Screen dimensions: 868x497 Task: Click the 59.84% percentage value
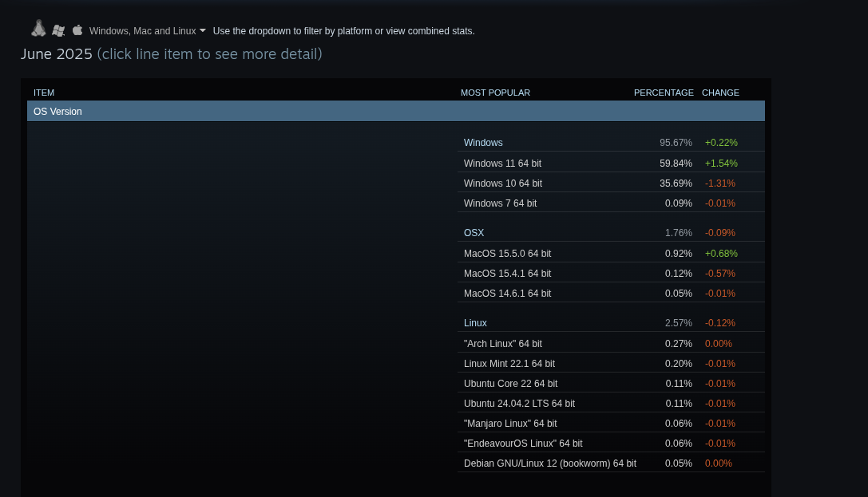click(676, 163)
